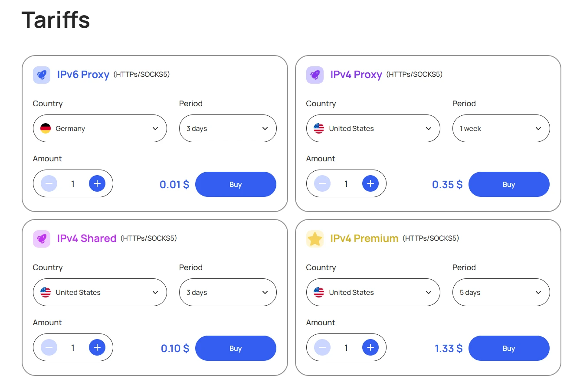Click the IPv4 Shared title link
Viewport: 580px width, 392px height.
[87, 238]
